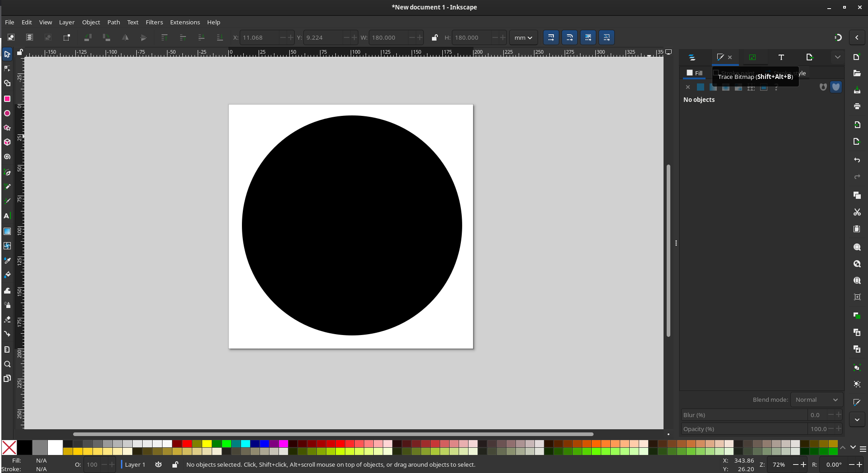Open the Blend mode Normal dropdown
This screenshot has height=473, width=868.
(x=817, y=400)
